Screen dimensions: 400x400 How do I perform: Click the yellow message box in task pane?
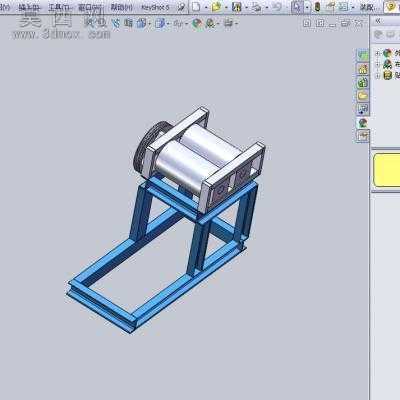pyautogui.click(x=387, y=170)
